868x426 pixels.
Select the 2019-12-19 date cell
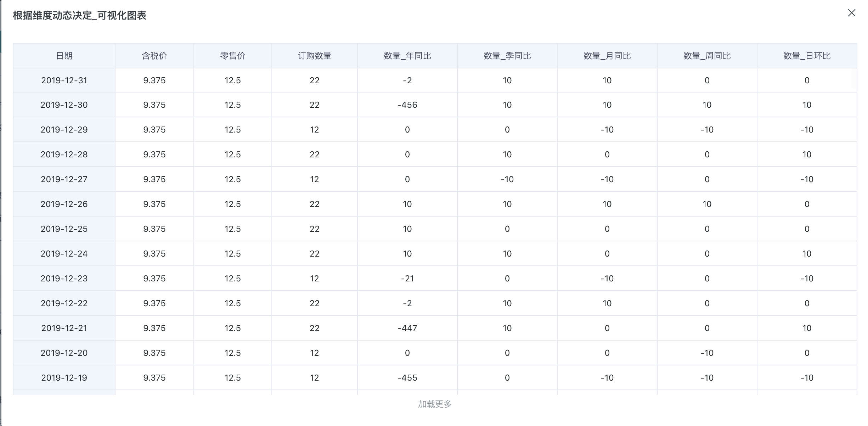click(64, 378)
